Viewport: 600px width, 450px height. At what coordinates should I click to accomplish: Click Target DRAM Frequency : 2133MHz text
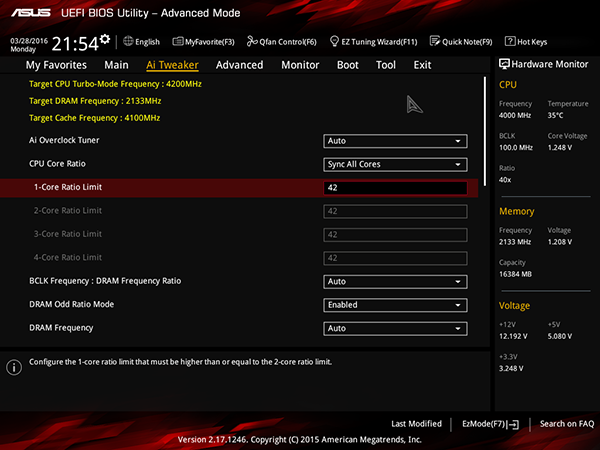click(95, 101)
